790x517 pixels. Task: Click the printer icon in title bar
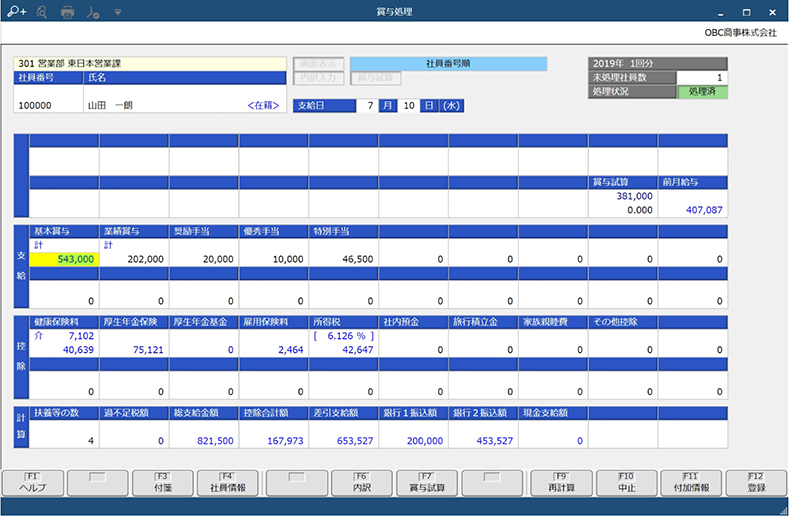68,13
